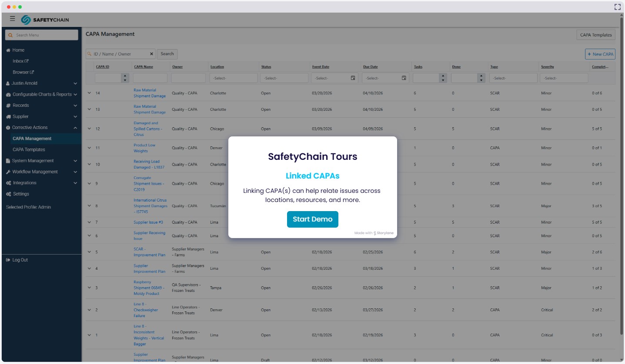625x364 pixels.
Task: Open the Event Date calendar icon
Action: click(x=353, y=78)
